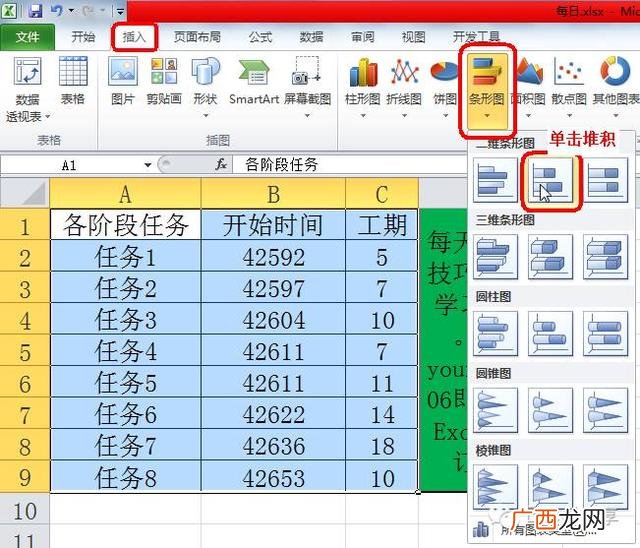Open the 折线图 line chart menu

404,87
